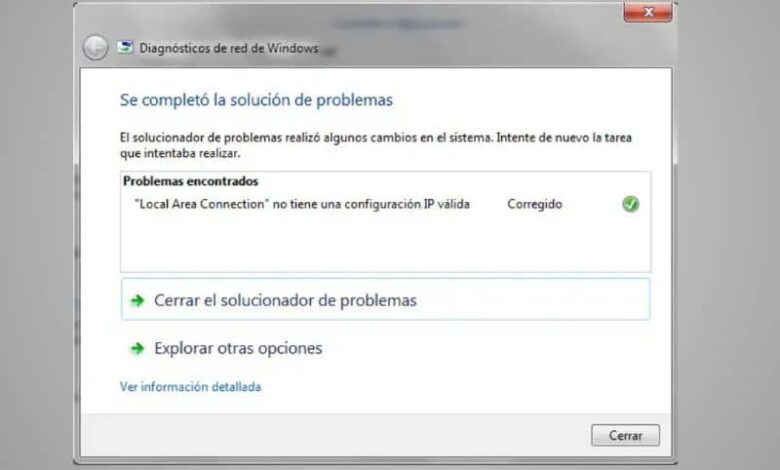Click the paragraph about El solucionador de problemas
The width and height of the screenshot is (780, 470).
click(x=376, y=145)
